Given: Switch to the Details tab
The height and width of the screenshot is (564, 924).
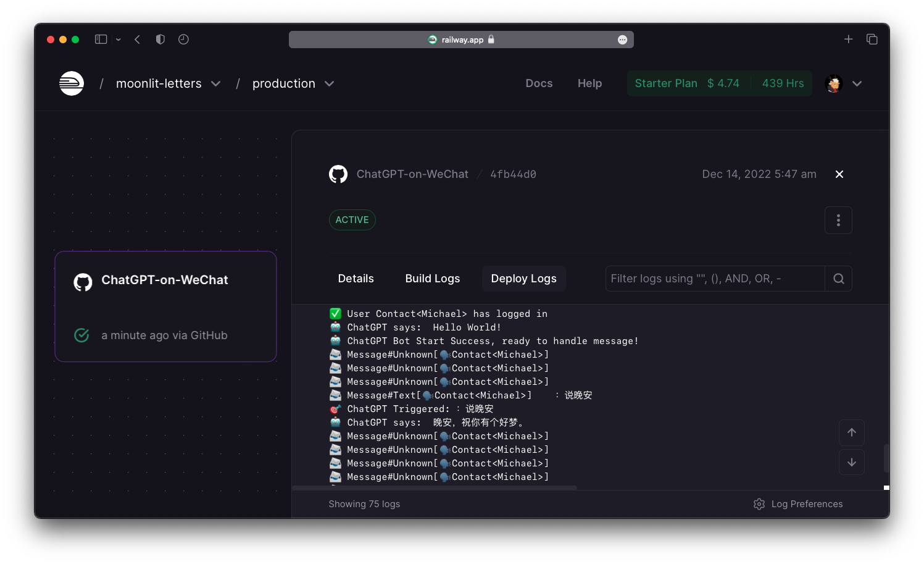Looking at the screenshot, I should (356, 279).
